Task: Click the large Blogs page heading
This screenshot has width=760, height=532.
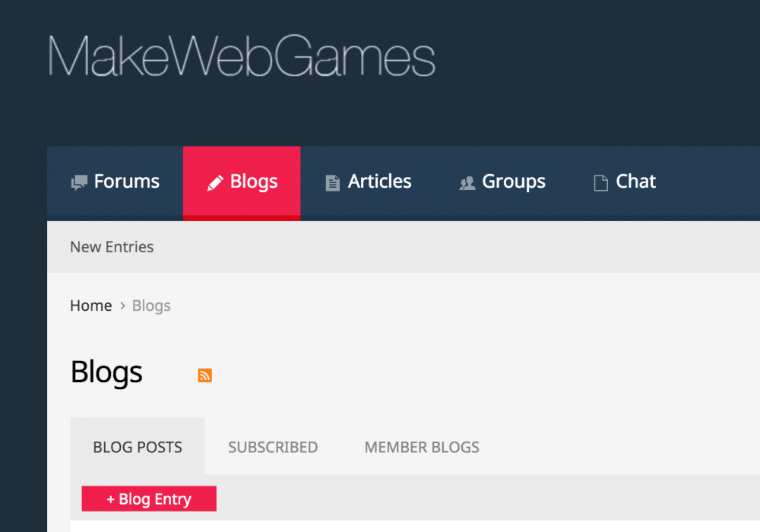Action: 106,372
